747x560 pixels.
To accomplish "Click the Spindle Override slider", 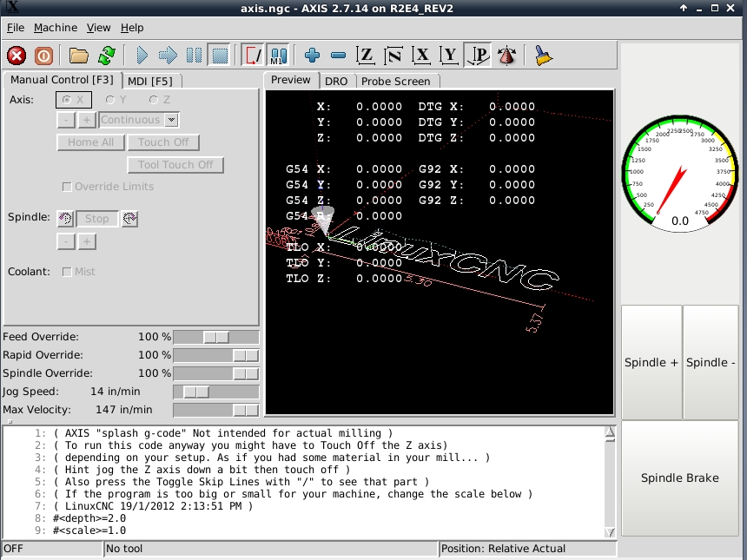I will (216, 374).
